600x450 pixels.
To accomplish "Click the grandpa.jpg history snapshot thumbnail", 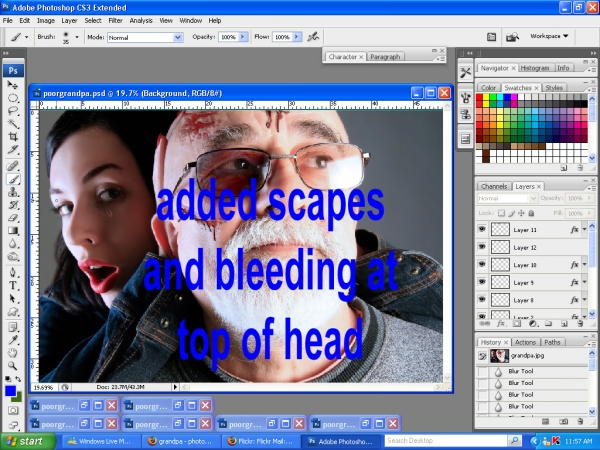I will pos(499,356).
